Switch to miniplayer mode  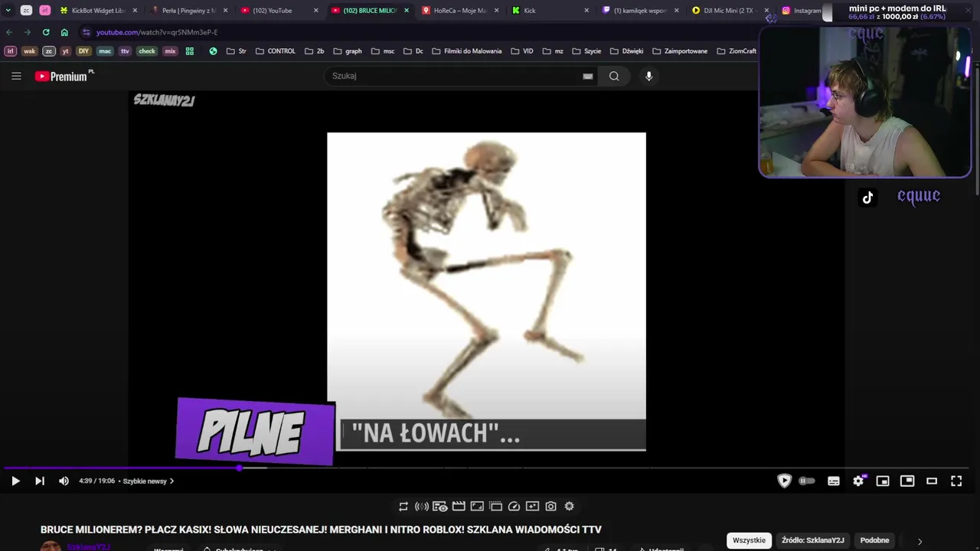(883, 481)
